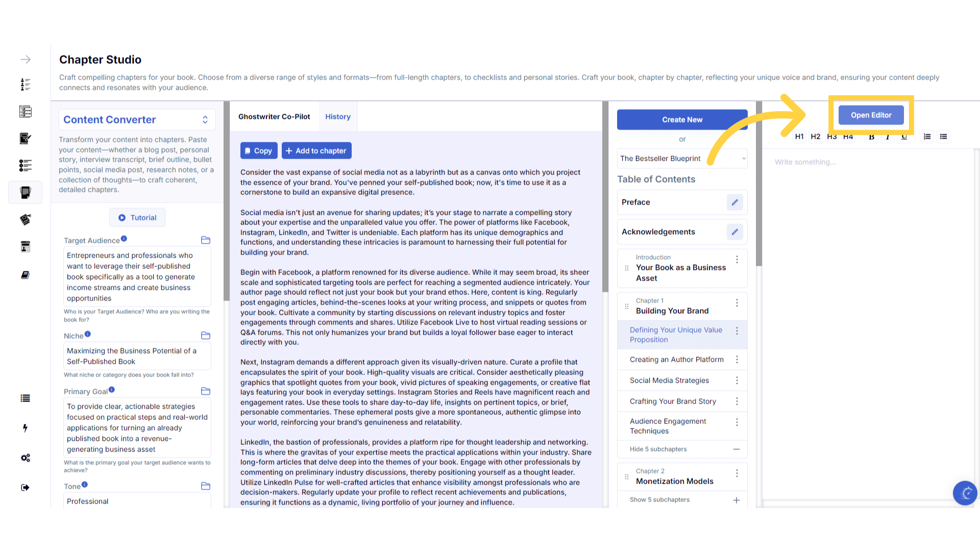Click the logout icon in sidebar
Screen dimensions: 980x551
pyautogui.click(x=25, y=487)
